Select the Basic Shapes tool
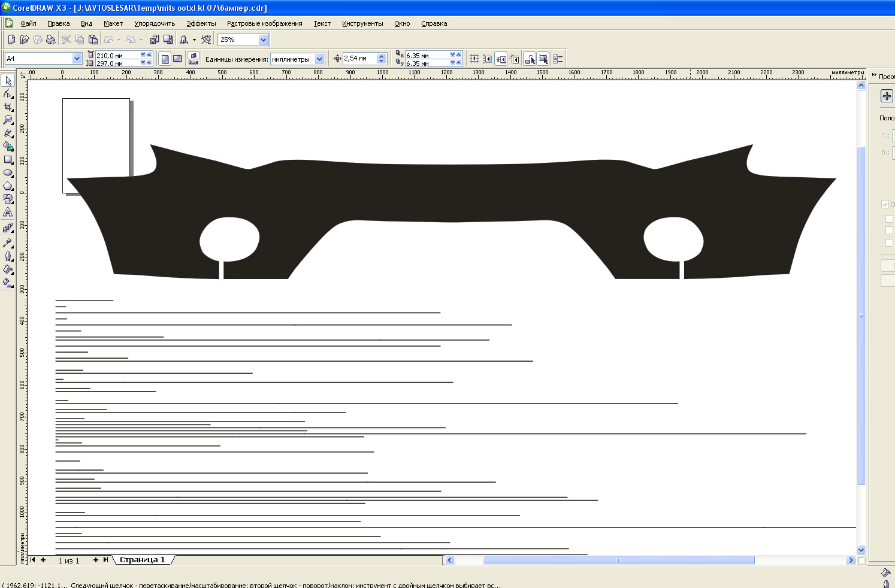Viewport: 895px width, 588px height. click(8, 199)
